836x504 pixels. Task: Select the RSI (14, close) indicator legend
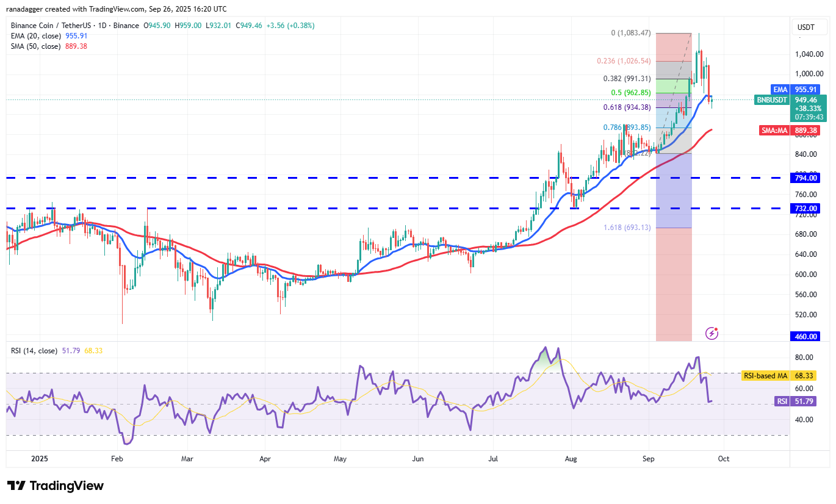pos(34,351)
